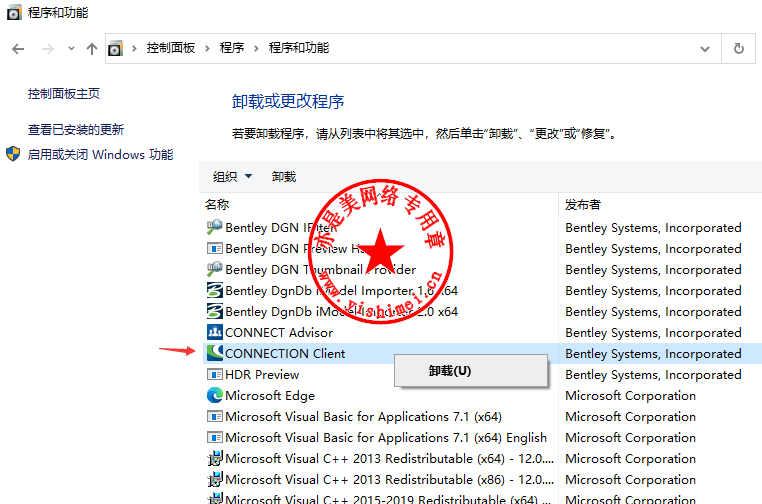This screenshot has width=762, height=504.
Task: Open 启用或关闭 Windows 功能 link
Action: tap(100, 155)
